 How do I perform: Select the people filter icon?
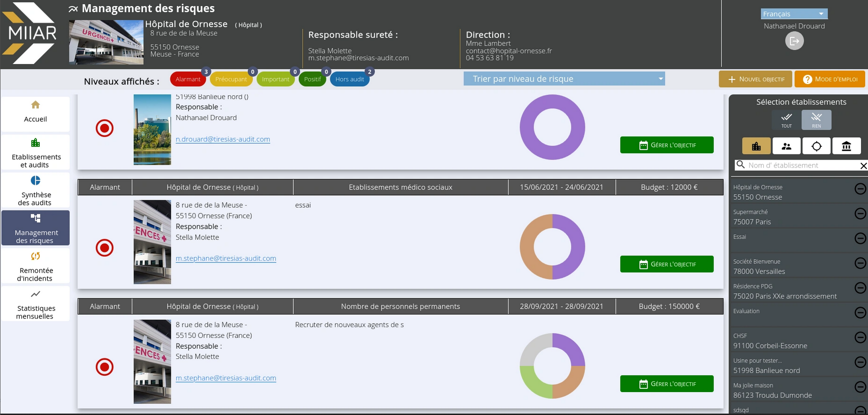(787, 146)
